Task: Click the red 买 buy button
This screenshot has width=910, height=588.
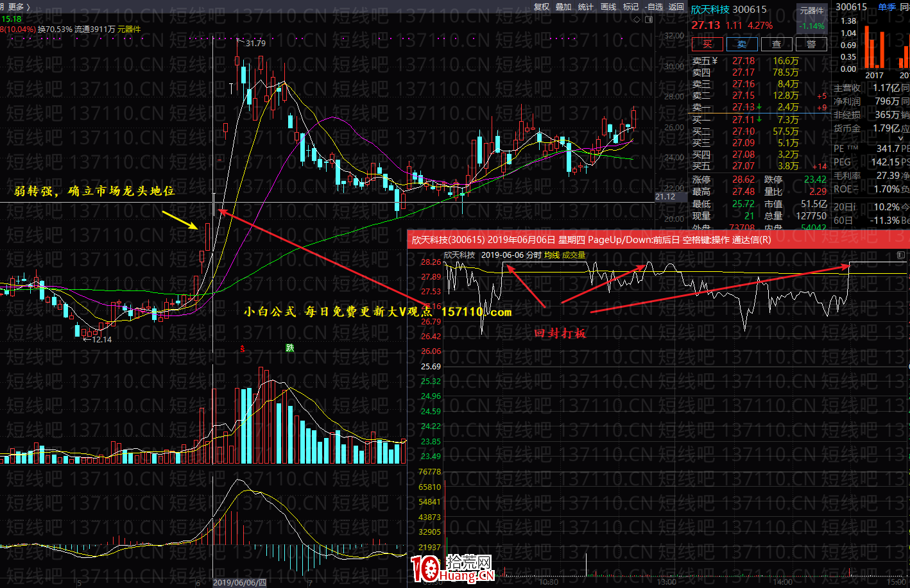Action: 707,44
